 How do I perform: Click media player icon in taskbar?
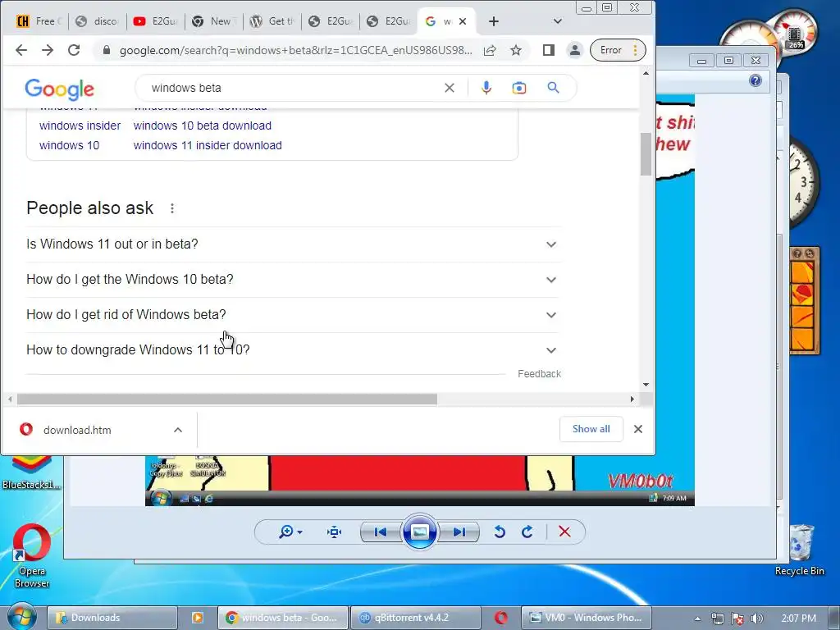(197, 618)
